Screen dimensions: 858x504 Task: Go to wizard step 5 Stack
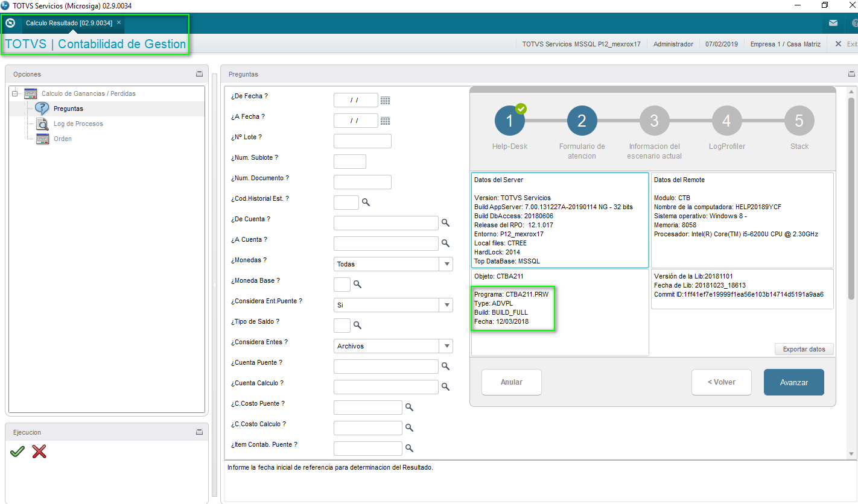(799, 121)
